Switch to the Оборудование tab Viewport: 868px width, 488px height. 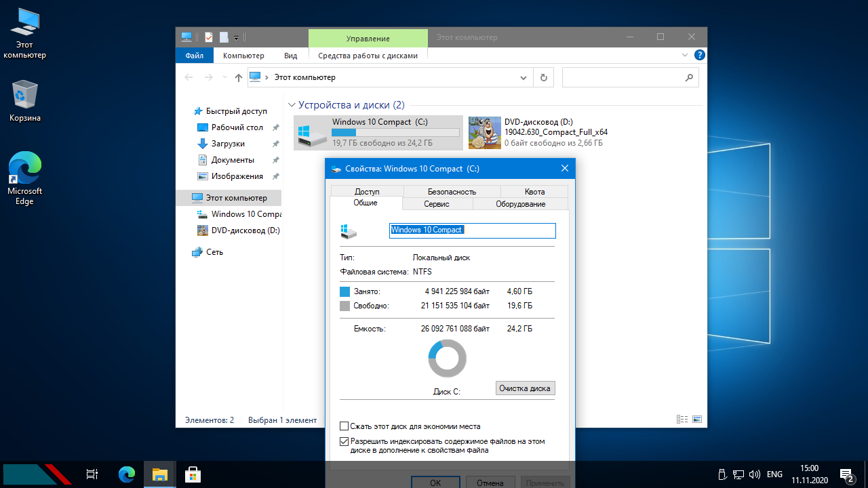[x=521, y=204]
